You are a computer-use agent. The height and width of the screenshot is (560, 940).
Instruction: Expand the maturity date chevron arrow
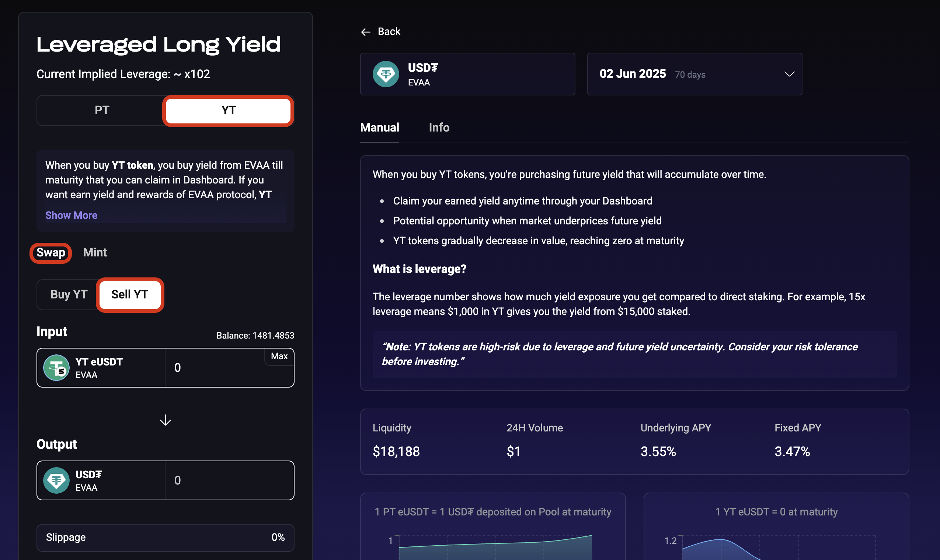coord(789,74)
